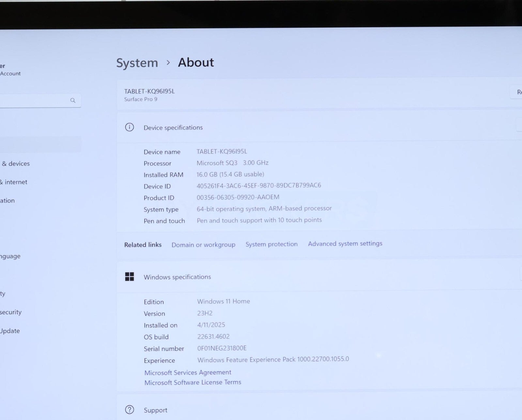522x420 pixels.
Task: Select the Device name value TABLET-KQ96I95L
Action: tap(222, 151)
